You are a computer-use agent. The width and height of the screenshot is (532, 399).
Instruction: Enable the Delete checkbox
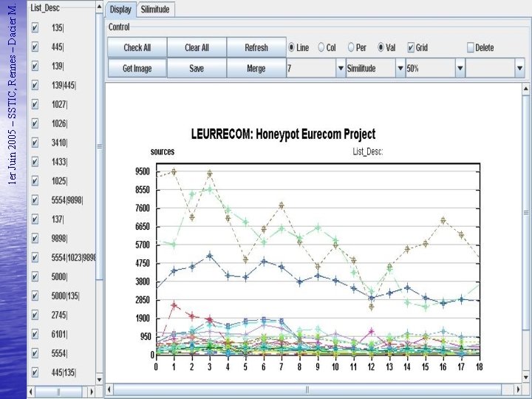470,48
